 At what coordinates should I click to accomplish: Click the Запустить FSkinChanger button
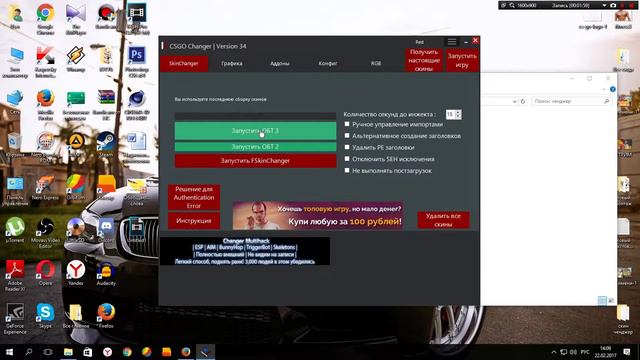[256, 161]
